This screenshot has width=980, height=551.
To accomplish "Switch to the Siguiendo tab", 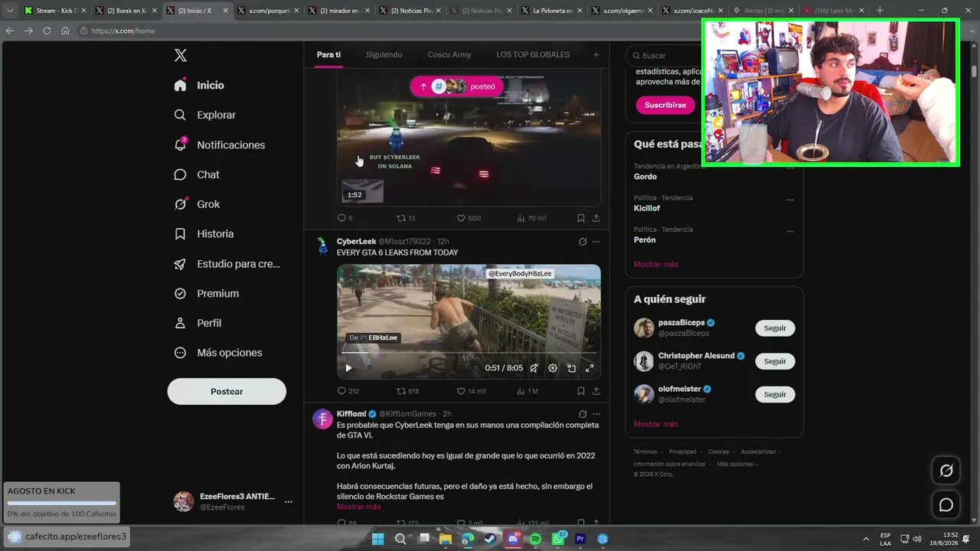I will 384,55.
